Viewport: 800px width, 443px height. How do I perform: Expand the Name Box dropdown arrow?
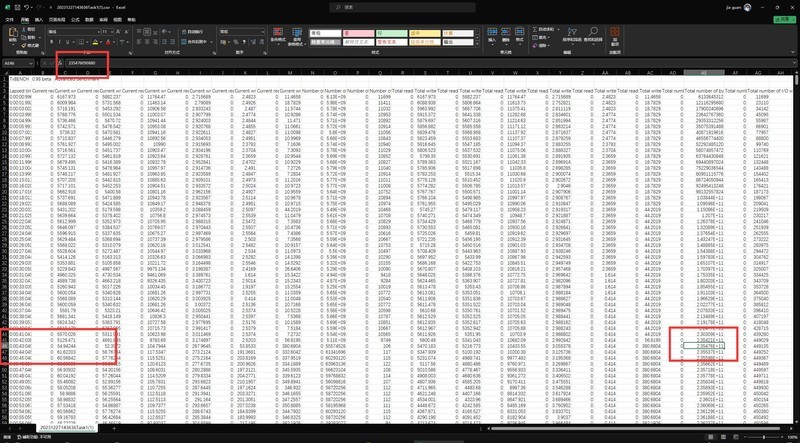[31, 63]
